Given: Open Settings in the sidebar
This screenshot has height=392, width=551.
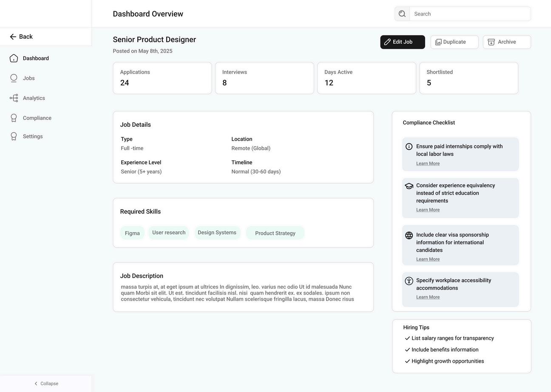Looking at the screenshot, I should click(x=32, y=136).
